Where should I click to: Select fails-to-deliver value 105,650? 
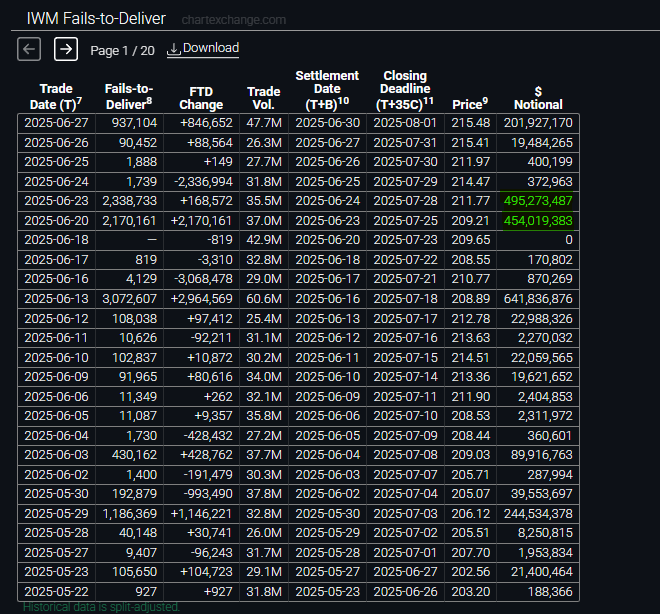tap(134, 572)
